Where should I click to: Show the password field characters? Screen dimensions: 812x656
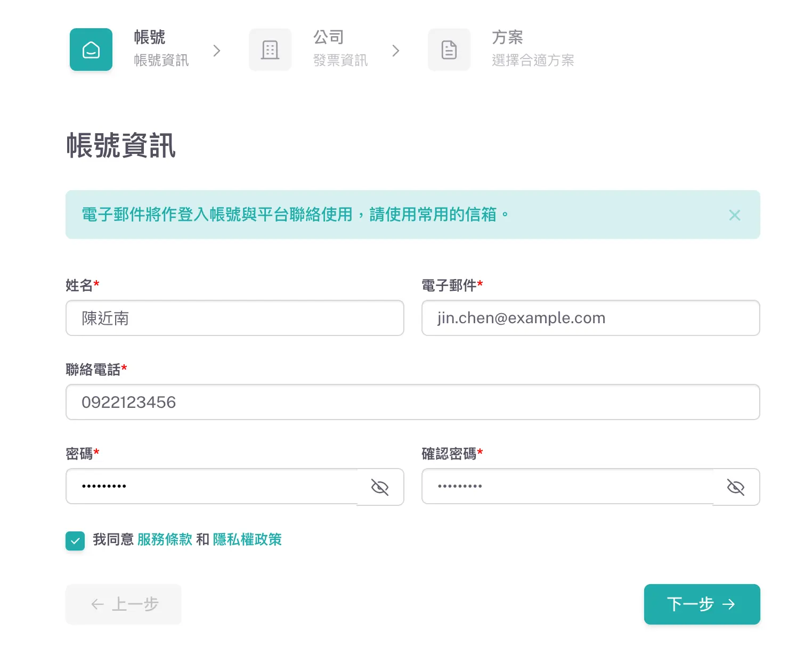point(380,487)
